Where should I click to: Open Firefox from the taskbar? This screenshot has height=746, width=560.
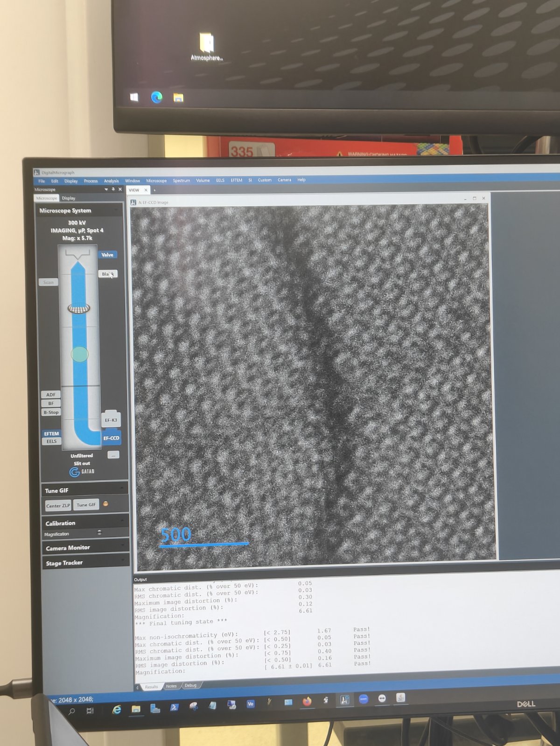[x=307, y=701]
